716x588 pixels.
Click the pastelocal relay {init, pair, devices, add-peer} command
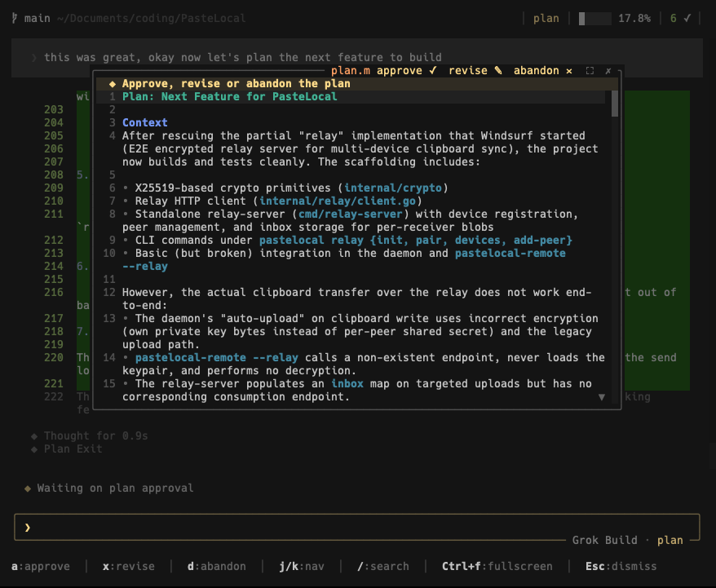point(416,240)
